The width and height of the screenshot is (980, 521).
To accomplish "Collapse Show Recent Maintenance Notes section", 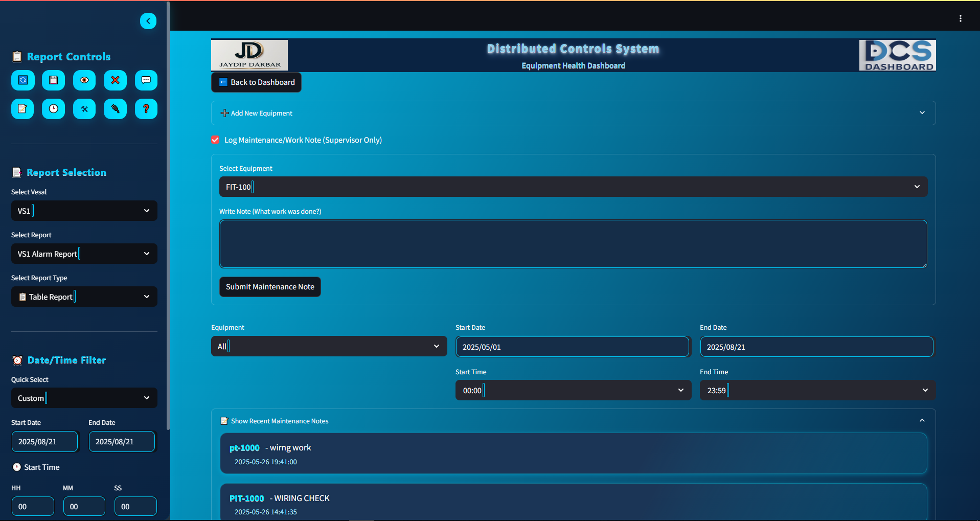I will point(573,421).
